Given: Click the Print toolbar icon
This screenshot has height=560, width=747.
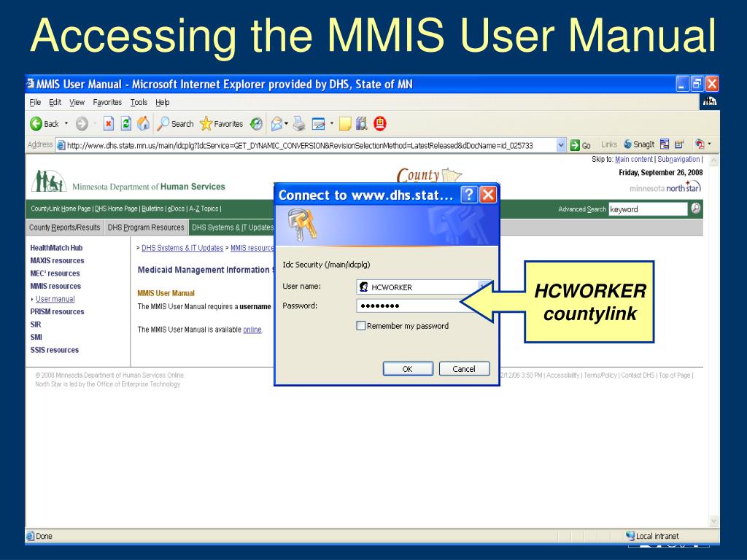Looking at the screenshot, I should (x=299, y=124).
